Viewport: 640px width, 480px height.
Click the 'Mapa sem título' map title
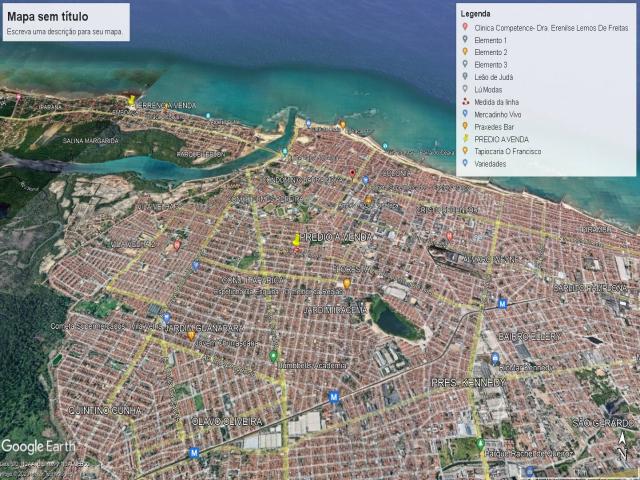48,17
